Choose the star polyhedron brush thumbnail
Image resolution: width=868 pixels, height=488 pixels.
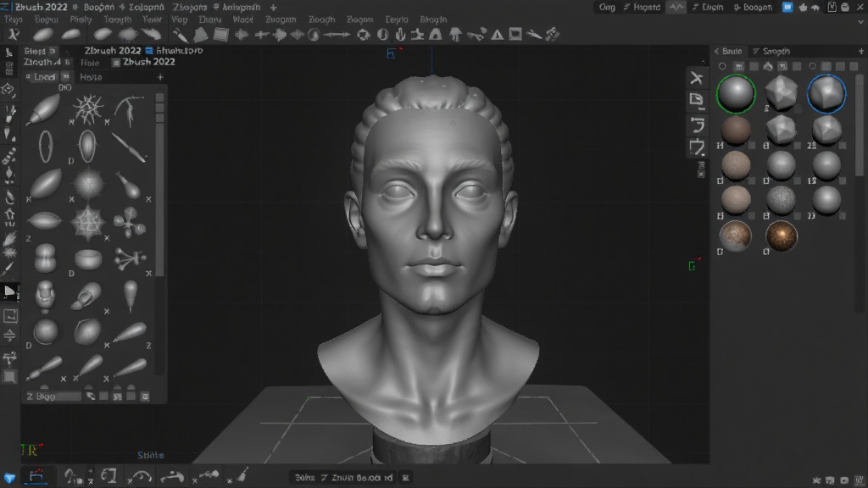coord(87,223)
